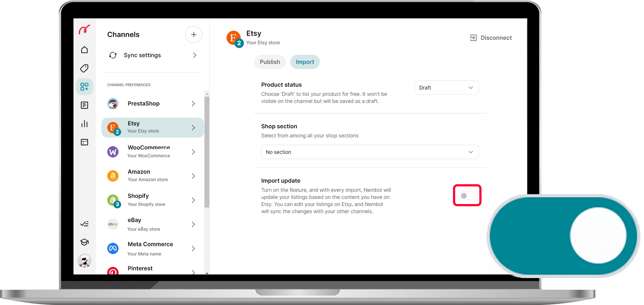Click the eBay channel logo
Viewport: 644px width, 305px height.
pyautogui.click(x=113, y=224)
